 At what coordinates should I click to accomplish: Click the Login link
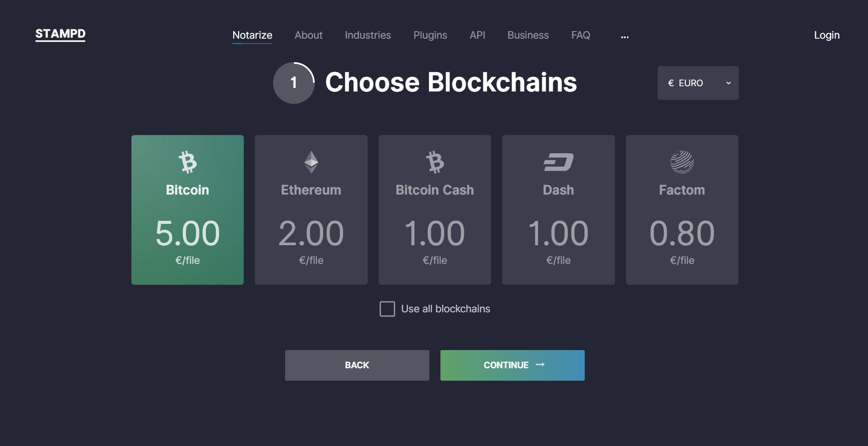point(827,35)
